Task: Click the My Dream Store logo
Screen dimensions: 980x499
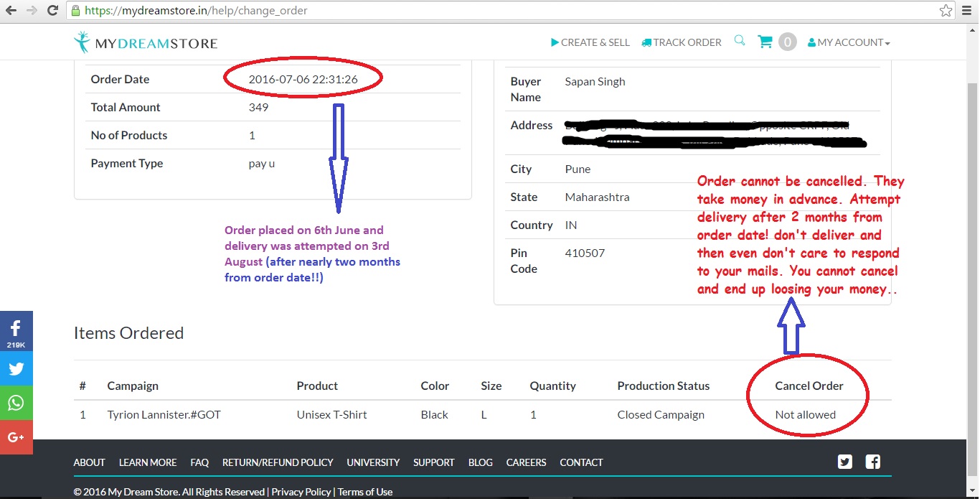Action: tap(146, 42)
